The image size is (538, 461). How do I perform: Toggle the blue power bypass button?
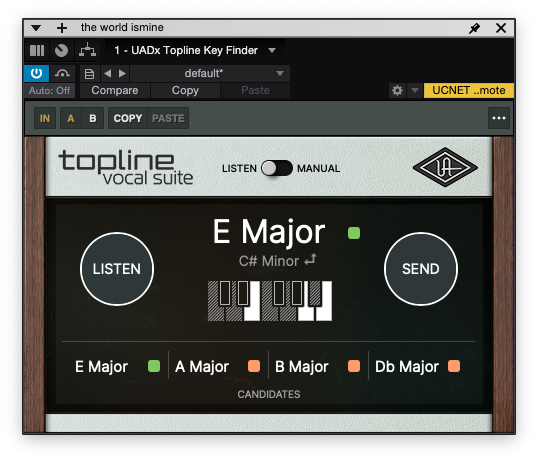(x=36, y=73)
